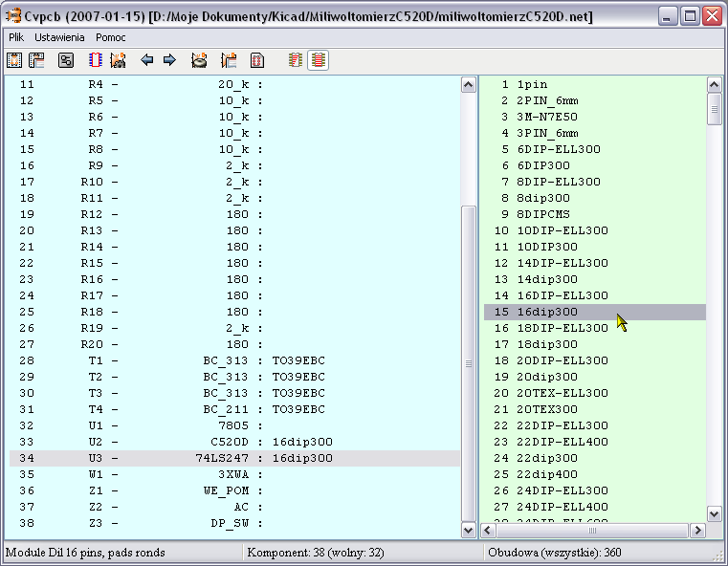Select footprint 1 1pin
The image size is (728, 566).
pyautogui.click(x=595, y=84)
